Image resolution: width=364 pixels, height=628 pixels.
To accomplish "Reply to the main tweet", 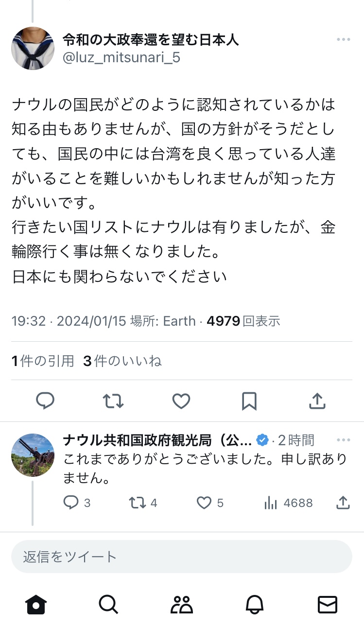I will pos(45,401).
